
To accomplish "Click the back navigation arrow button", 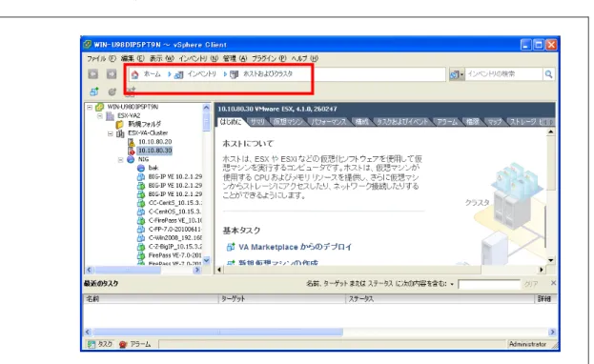I will pyautogui.click(x=93, y=74).
